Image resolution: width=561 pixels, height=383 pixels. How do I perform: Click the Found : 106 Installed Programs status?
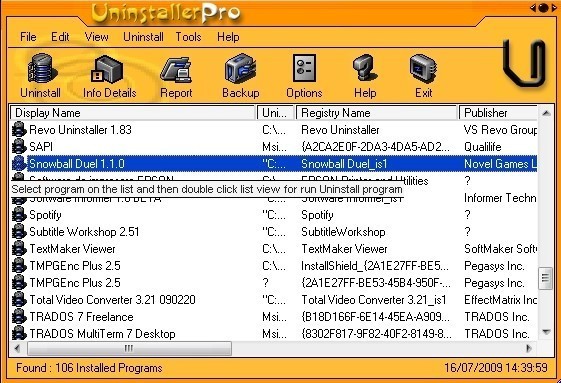[x=89, y=368]
